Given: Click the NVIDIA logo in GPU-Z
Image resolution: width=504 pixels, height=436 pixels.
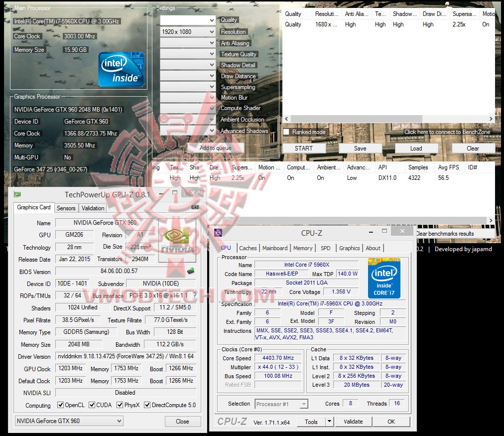Looking at the screenshot, I should 177,240.
